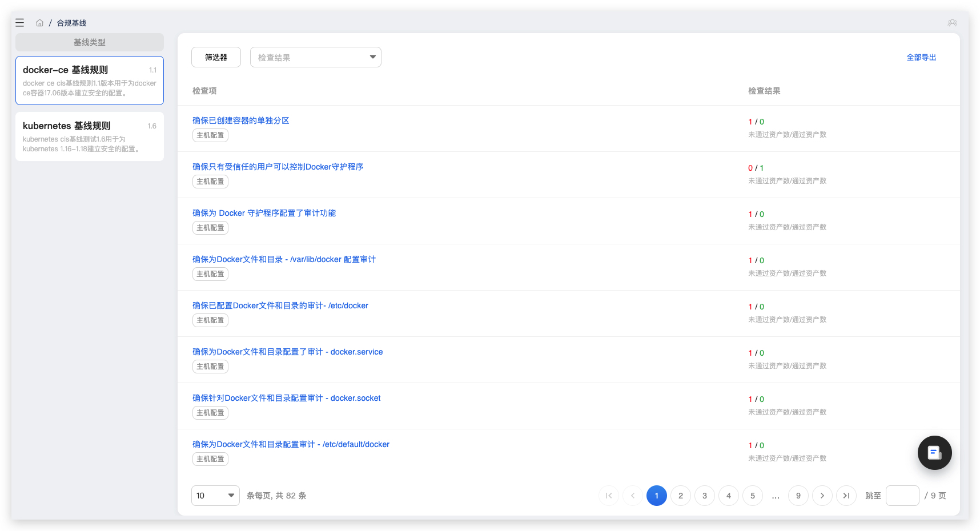The width and height of the screenshot is (980, 531).
Task: Click the 1 / 0 result for 确保已创建容器的单独分区
Action: (x=756, y=122)
